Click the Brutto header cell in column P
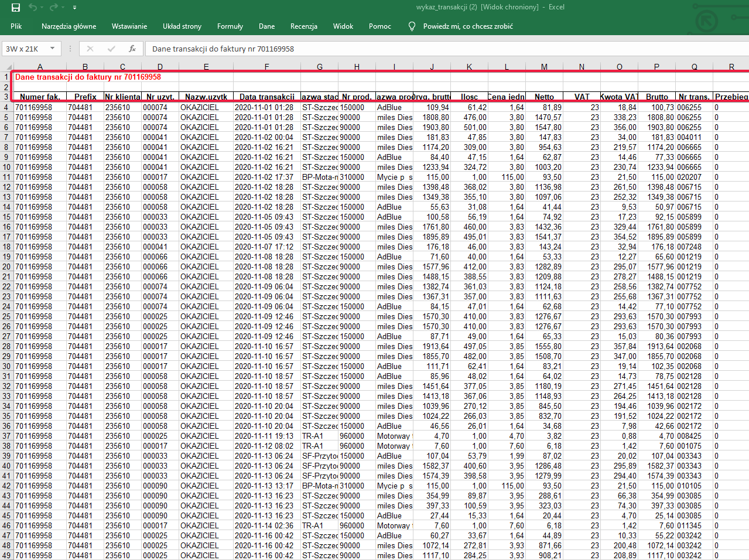Image resolution: width=749 pixels, height=560 pixels. coord(657,97)
